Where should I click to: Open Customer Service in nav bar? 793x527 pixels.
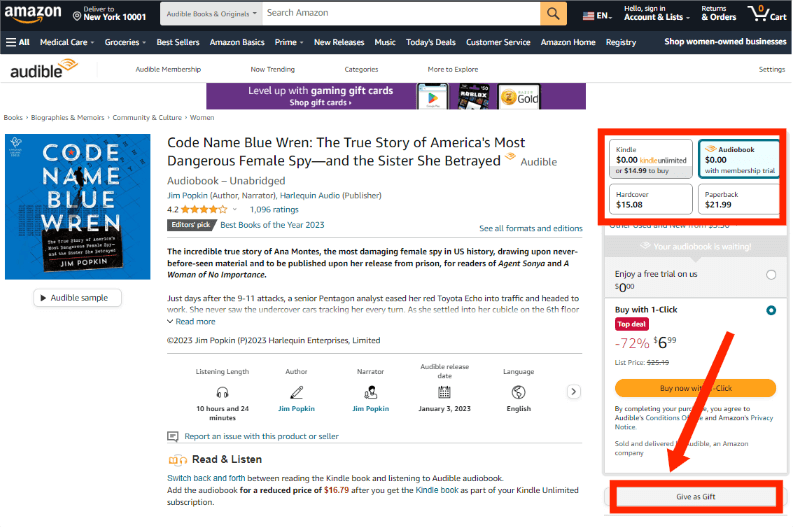pos(498,42)
